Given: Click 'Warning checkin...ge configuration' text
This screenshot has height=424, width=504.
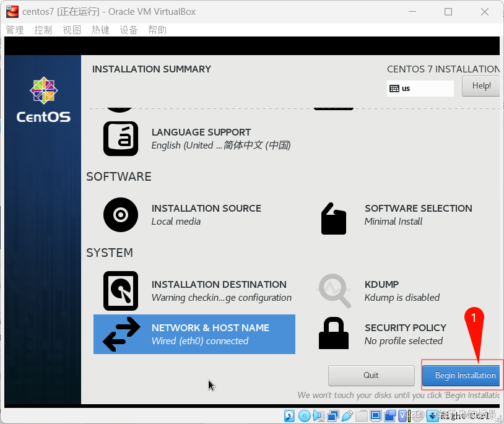Looking at the screenshot, I should coord(222,298).
